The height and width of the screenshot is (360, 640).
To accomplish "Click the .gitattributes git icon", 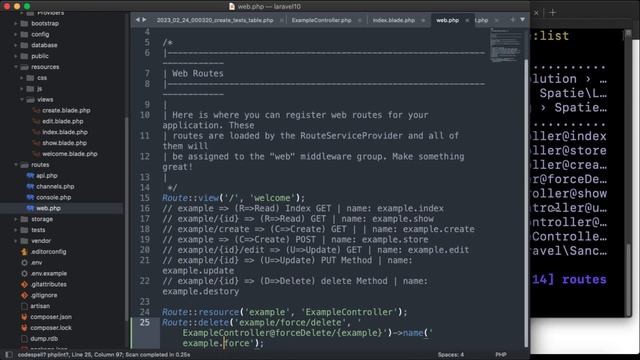I will click(x=24, y=284).
